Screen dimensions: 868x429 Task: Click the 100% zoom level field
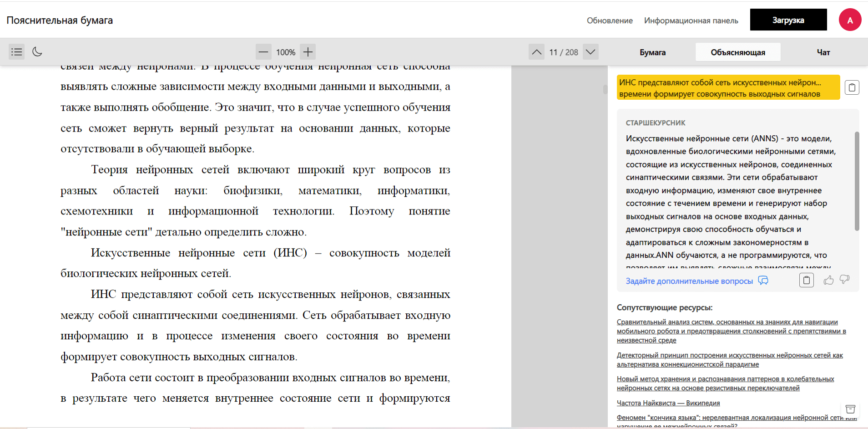coord(286,52)
